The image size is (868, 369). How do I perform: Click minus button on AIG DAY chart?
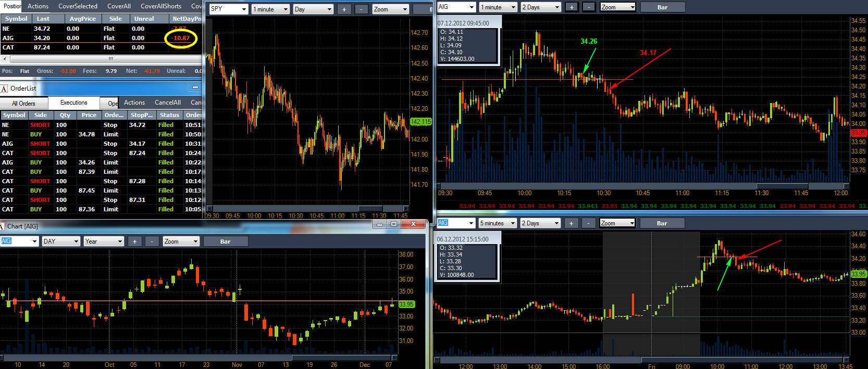click(152, 241)
